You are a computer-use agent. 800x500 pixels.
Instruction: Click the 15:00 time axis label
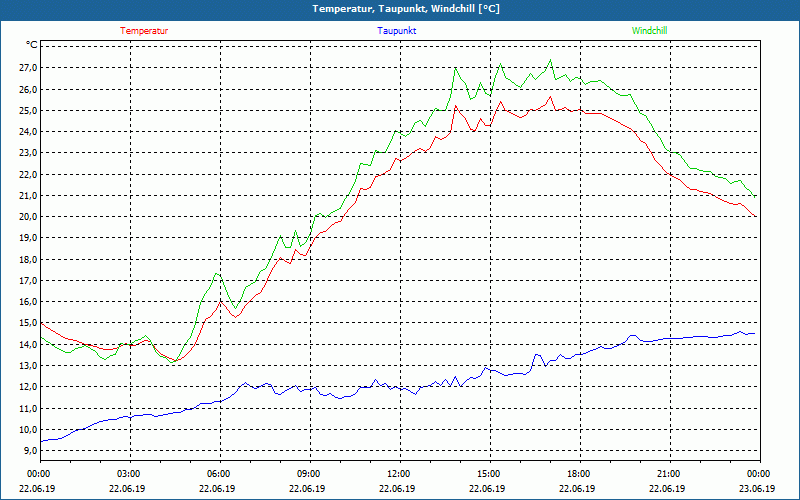[x=487, y=474]
